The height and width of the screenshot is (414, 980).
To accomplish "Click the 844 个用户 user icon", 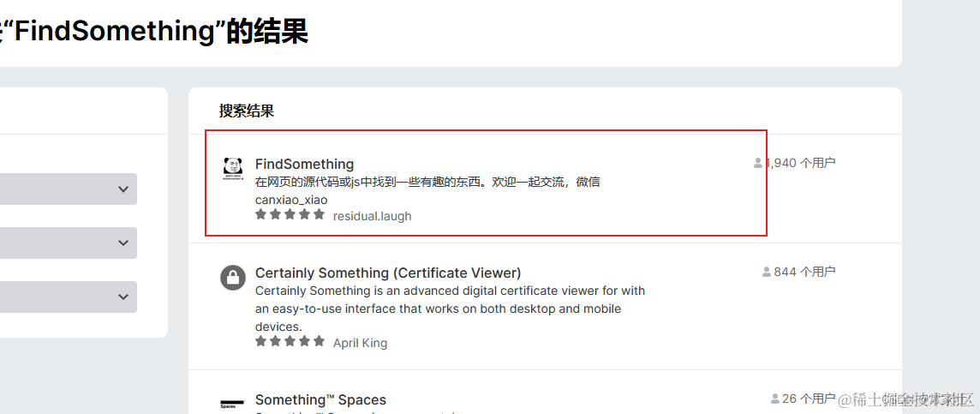I will (767, 272).
